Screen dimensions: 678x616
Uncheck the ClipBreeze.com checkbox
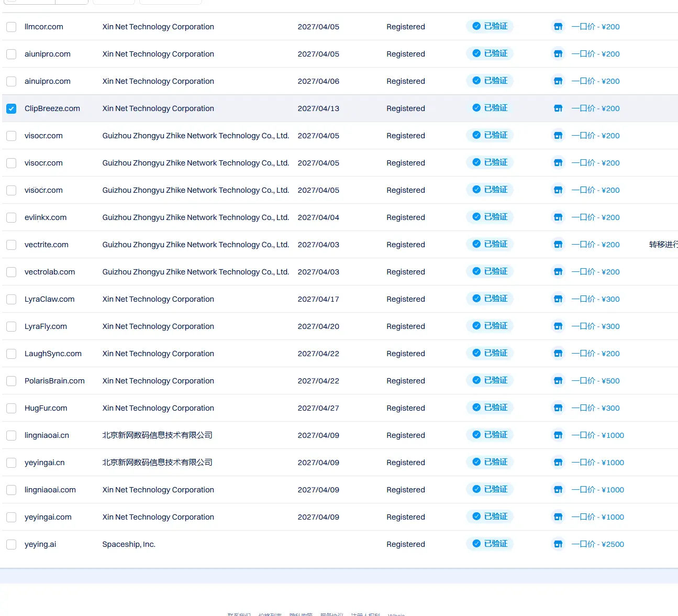click(11, 108)
